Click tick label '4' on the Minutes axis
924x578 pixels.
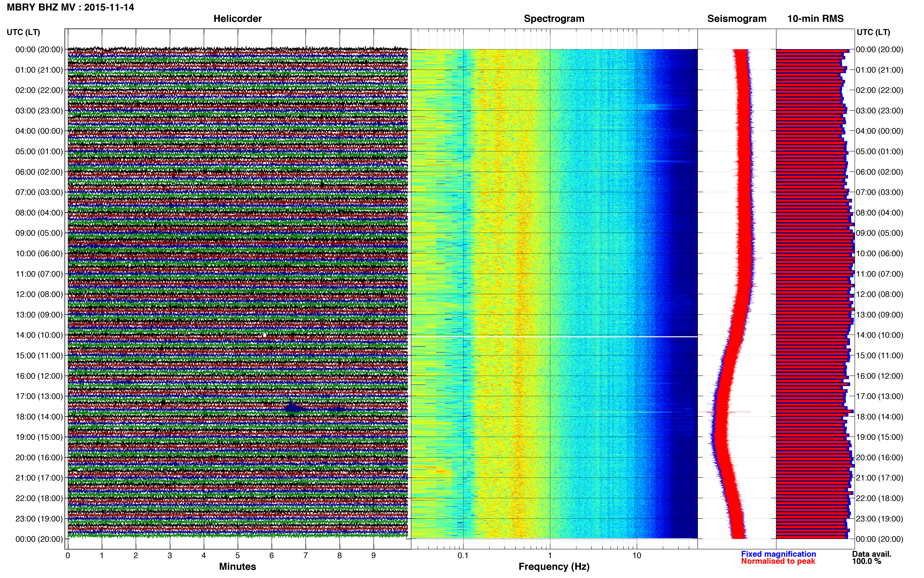click(204, 556)
